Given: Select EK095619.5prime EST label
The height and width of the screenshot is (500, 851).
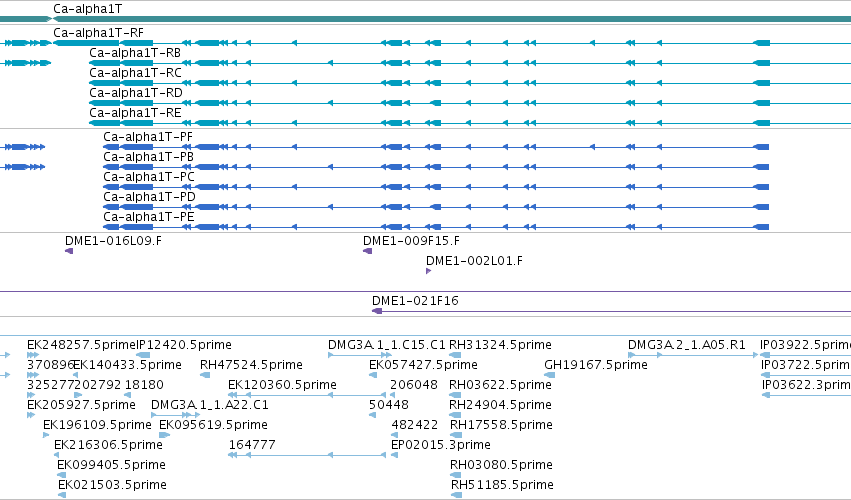Looking at the screenshot, I should pos(213,426).
